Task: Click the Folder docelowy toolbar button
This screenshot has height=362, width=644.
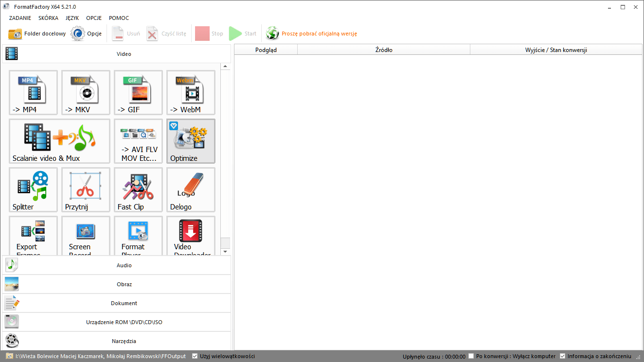Action: click(x=37, y=34)
